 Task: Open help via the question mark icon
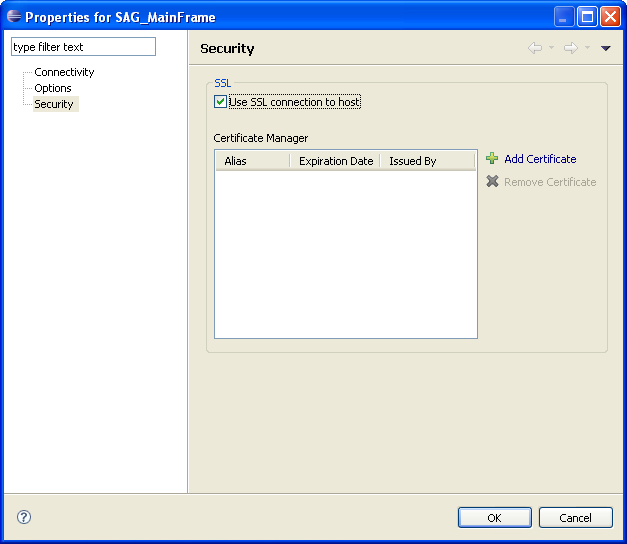point(24,517)
